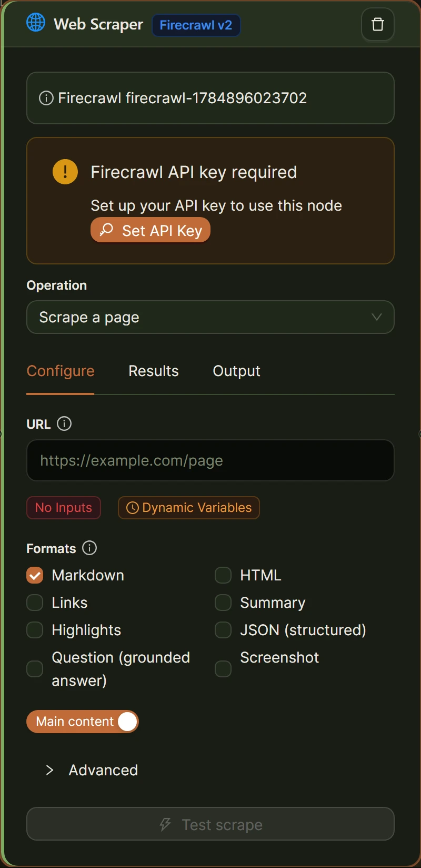Expand the Advanced section
421x868 pixels.
click(93, 770)
